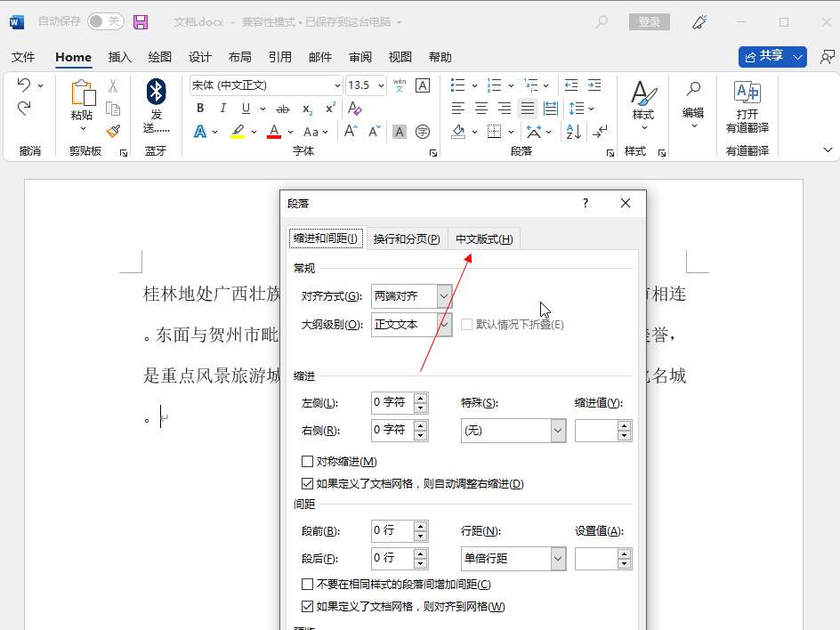Click the distributed alignment icon
840x630 pixels.
[551, 109]
